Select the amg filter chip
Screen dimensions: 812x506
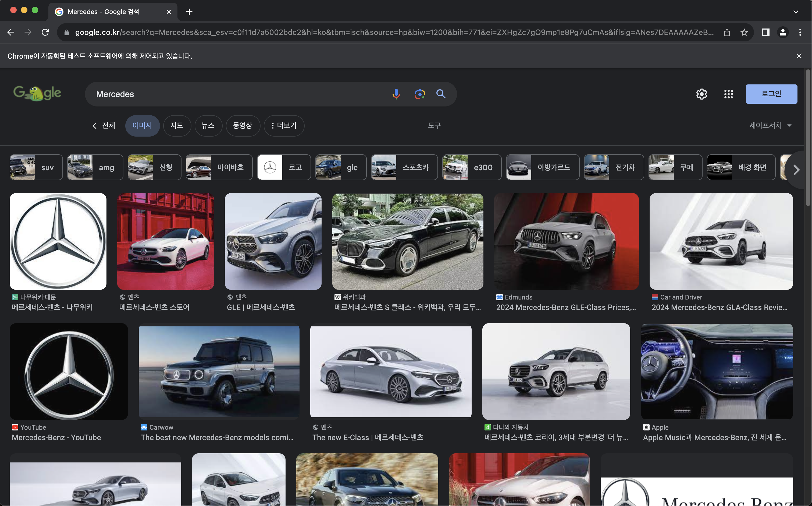click(95, 167)
